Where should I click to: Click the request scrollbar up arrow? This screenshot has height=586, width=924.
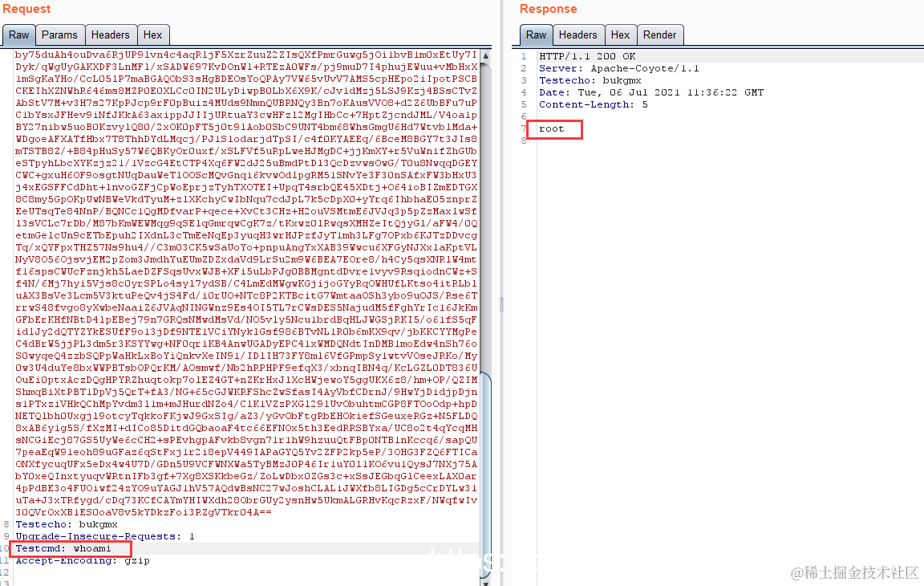click(485, 56)
